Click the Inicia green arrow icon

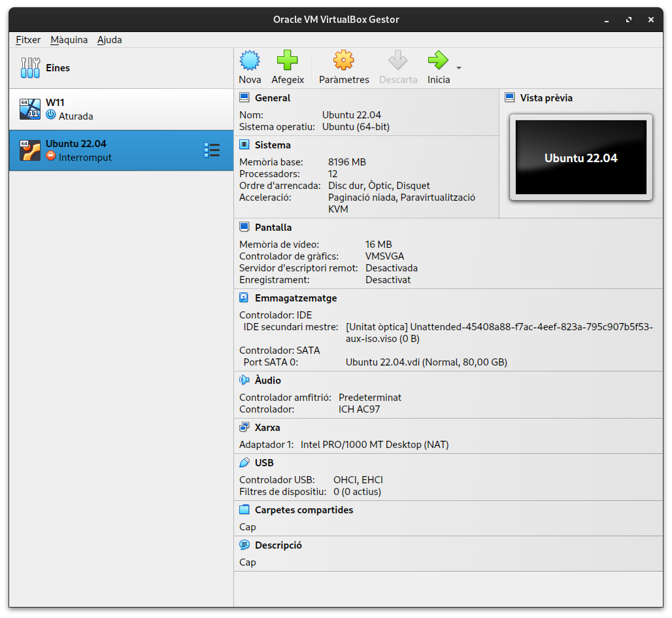click(x=438, y=61)
